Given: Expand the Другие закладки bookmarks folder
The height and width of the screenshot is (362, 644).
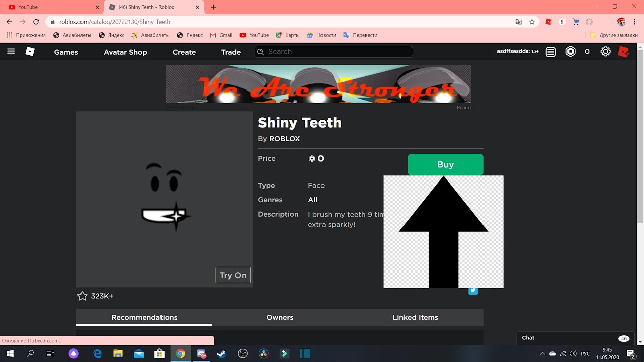Looking at the screenshot, I should [x=614, y=35].
